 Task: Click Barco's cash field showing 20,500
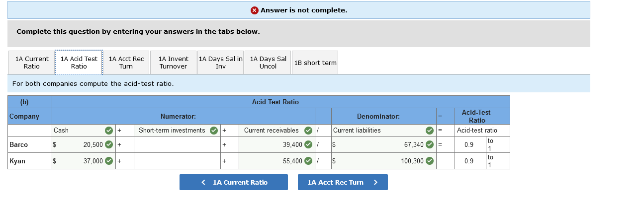84,144
